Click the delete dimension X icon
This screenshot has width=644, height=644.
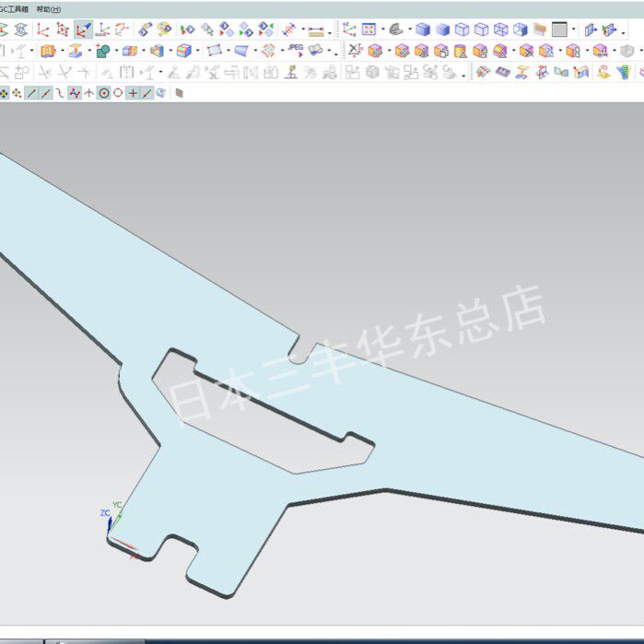point(355,51)
